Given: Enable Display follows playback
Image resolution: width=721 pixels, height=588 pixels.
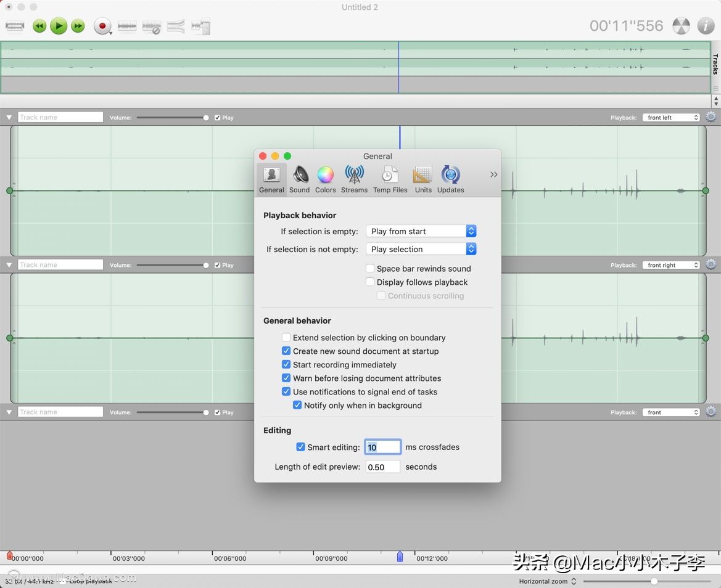Looking at the screenshot, I should coord(369,282).
